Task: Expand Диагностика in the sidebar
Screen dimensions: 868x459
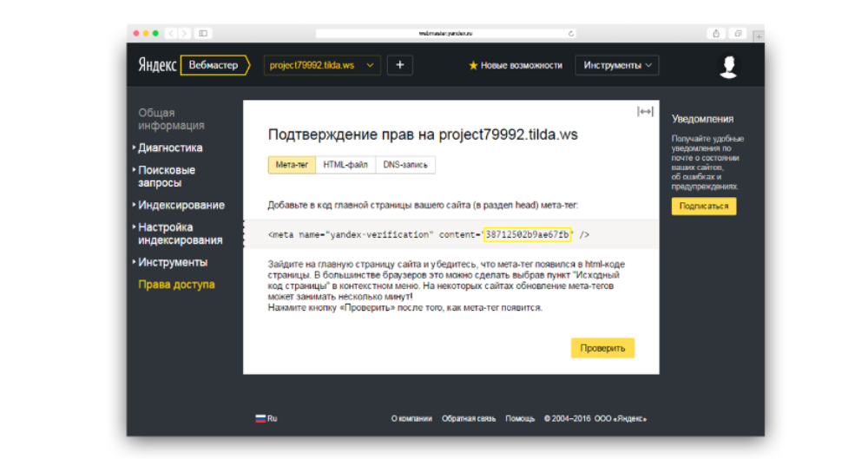Action: (x=170, y=148)
